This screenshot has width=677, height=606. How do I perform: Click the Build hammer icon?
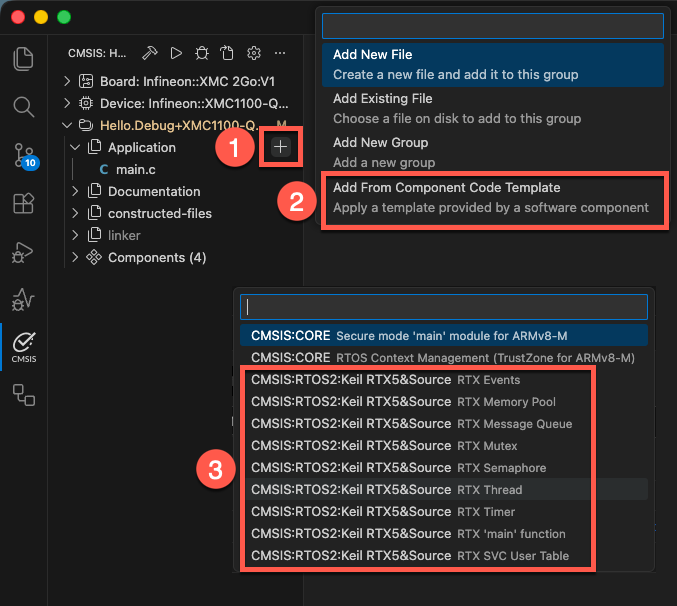coord(150,53)
